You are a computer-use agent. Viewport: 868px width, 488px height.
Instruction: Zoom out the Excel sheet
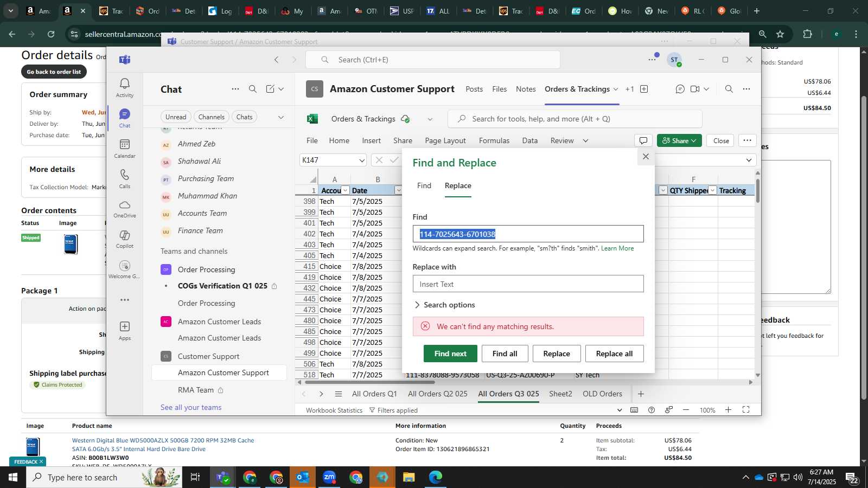pyautogui.click(x=686, y=410)
